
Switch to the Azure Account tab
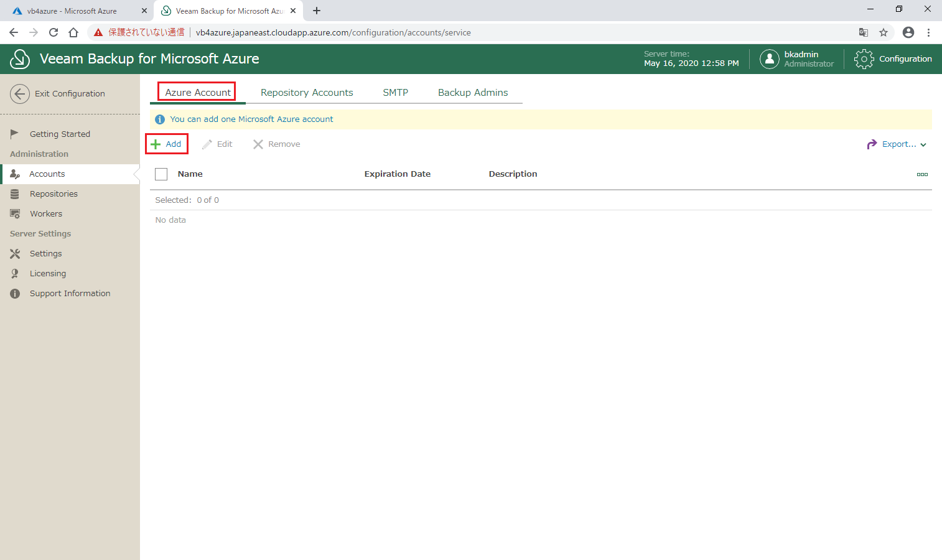click(198, 93)
